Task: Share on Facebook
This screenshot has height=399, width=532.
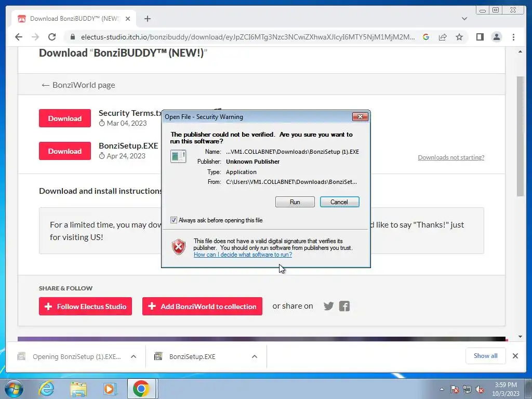Action: coord(344,307)
